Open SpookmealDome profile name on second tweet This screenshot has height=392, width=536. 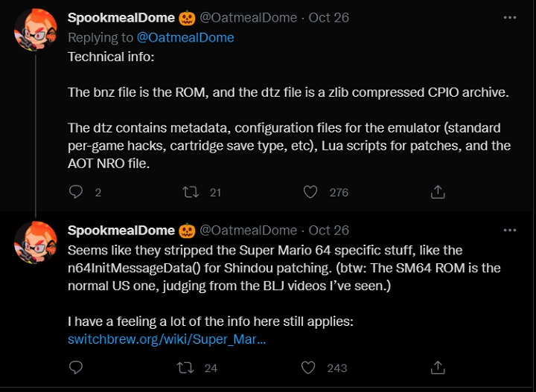121,231
